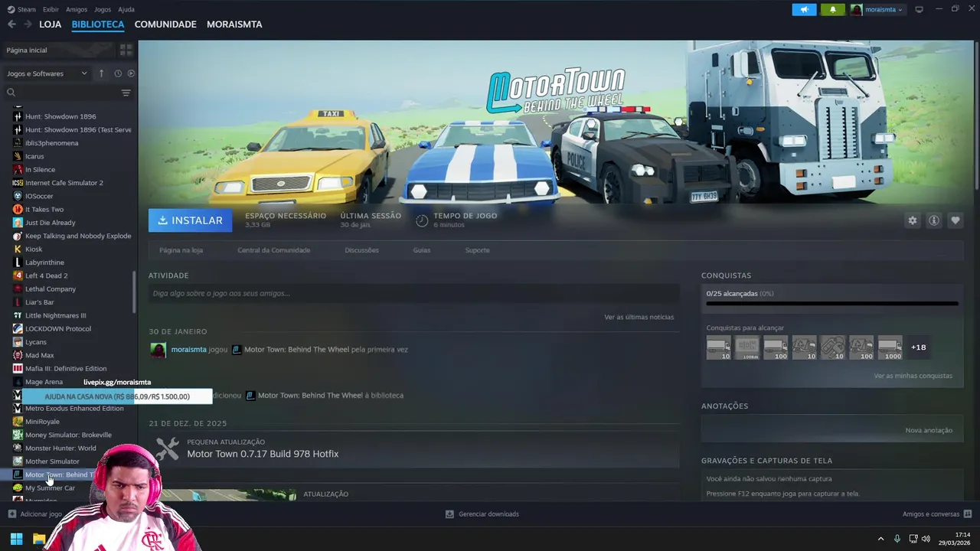Toggle favorite heart for Motor Town

[955, 220]
